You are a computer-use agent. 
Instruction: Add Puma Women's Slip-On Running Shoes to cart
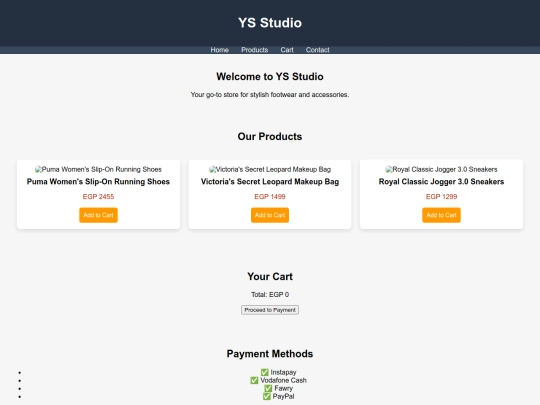[98, 215]
